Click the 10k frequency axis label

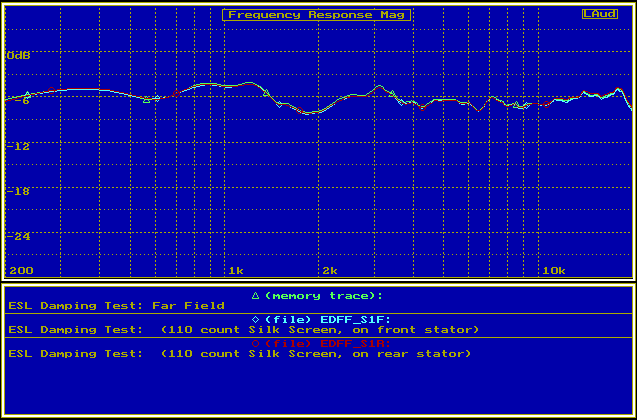(x=553, y=271)
